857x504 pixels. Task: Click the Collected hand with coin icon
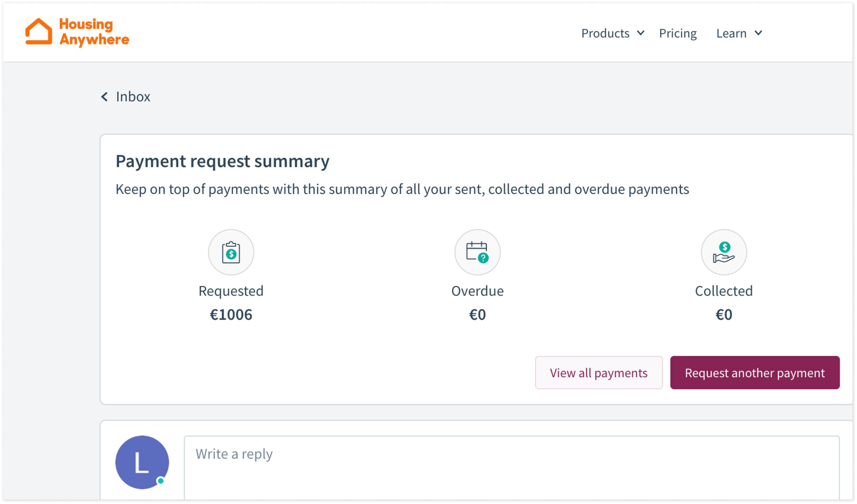tap(724, 252)
